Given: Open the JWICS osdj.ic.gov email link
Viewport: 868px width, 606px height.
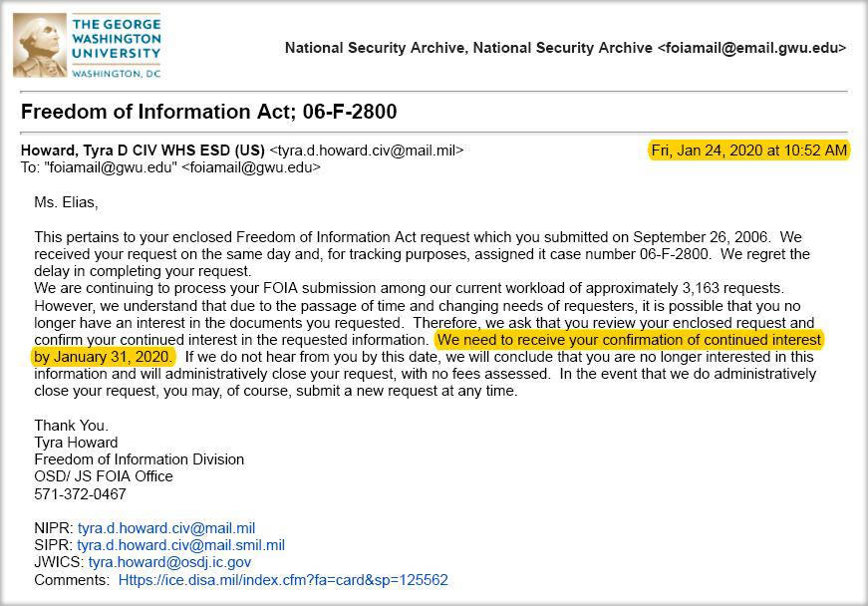Looking at the screenshot, I should (x=169, y=562).
